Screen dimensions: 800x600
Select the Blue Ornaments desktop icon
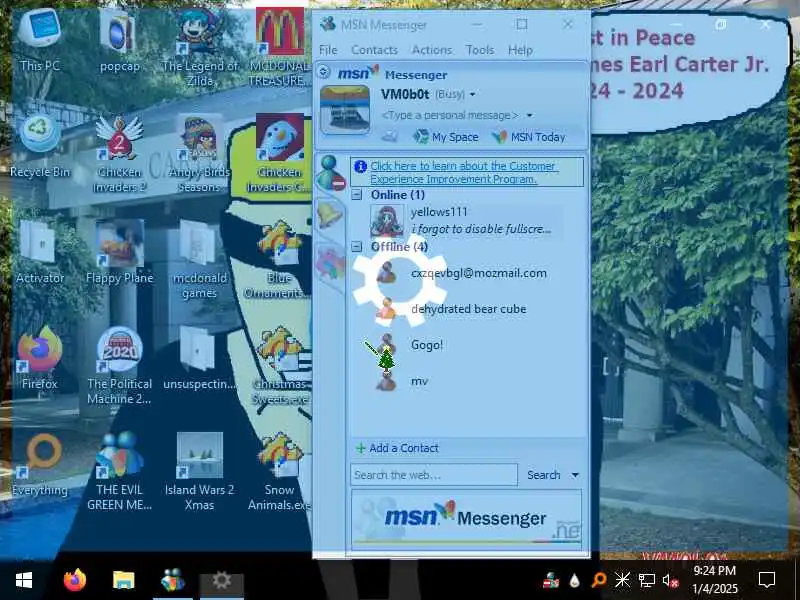[x=278, y=260]
